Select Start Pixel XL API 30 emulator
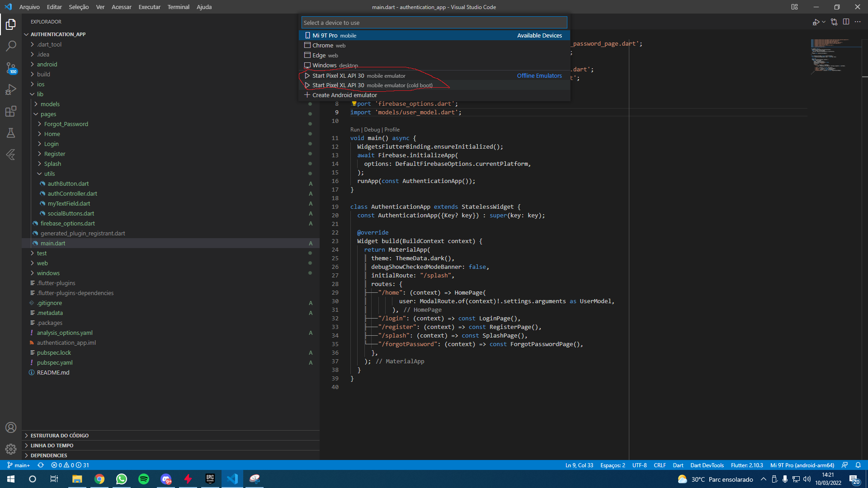 367,75
